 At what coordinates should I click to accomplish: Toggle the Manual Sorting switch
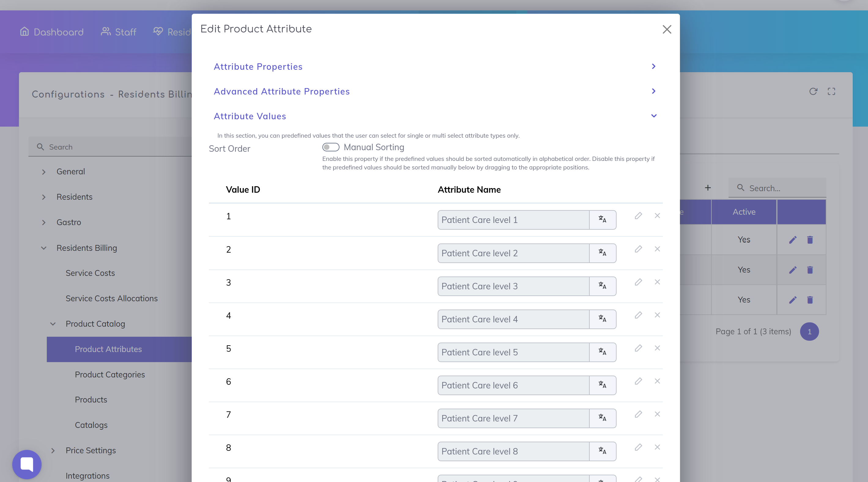click(331, 147)
